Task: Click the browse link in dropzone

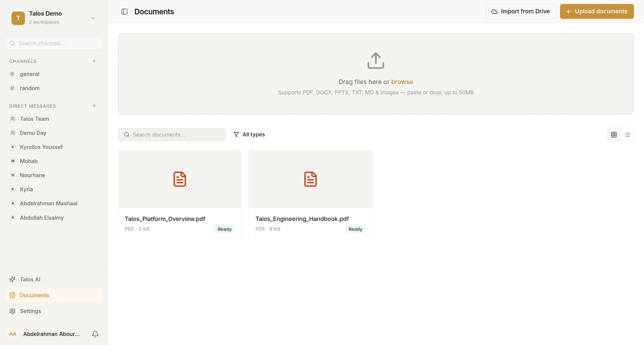Action: click(x=402, y=82)
